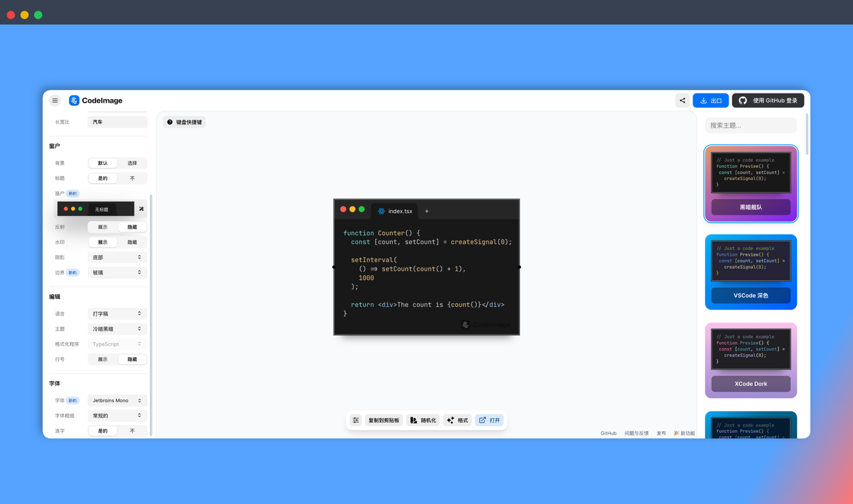Choose the VSCode 深色 theme card
Screen dimensions: 853x504
click(x=751, y=272)
